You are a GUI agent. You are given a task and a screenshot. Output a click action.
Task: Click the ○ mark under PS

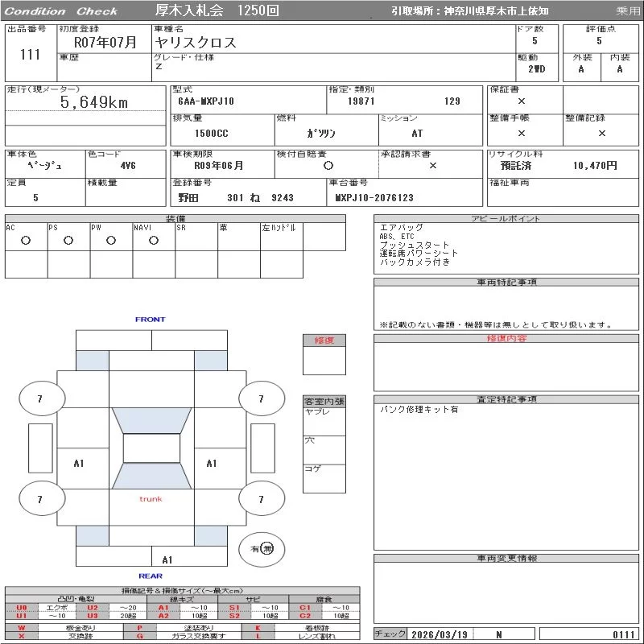pyautogui.click(x=68, y=241)
